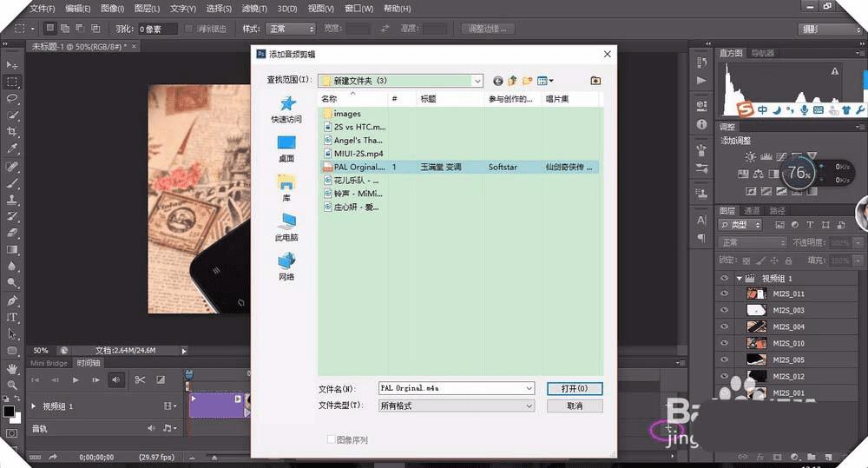Click the foreground color swatch
This screenshot has height=468, width=868.
tap(9, 411)
